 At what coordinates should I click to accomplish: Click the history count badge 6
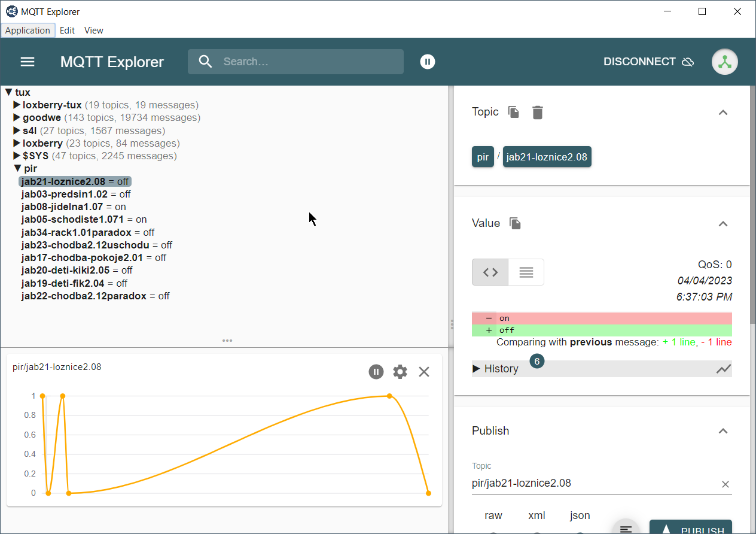[x=537, y=361]
